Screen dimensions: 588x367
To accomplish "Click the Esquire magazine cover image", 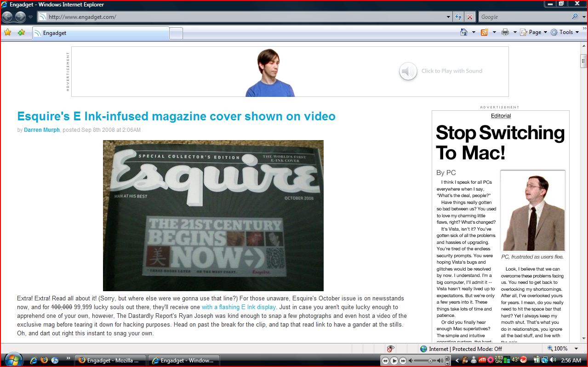I will click(213, 215).
